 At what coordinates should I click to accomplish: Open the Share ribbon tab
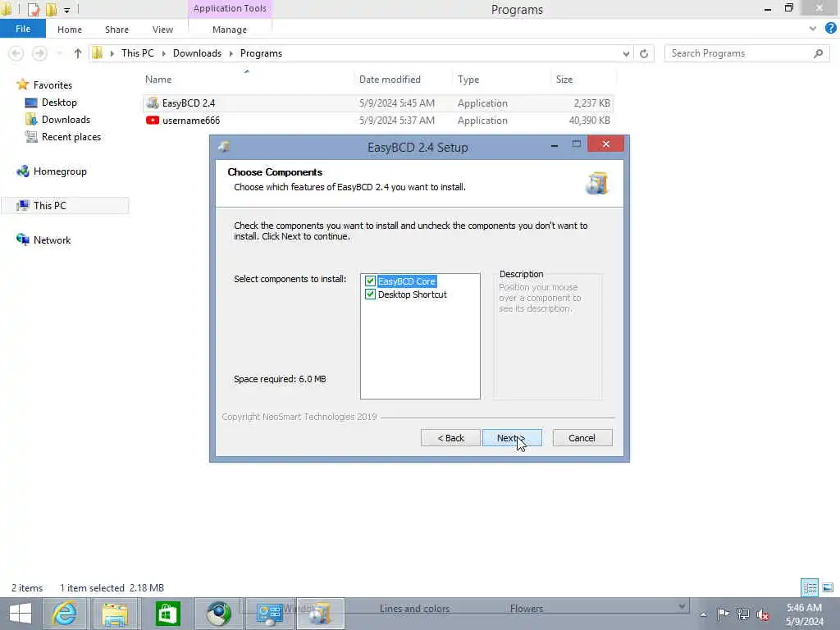coord(116,30)
